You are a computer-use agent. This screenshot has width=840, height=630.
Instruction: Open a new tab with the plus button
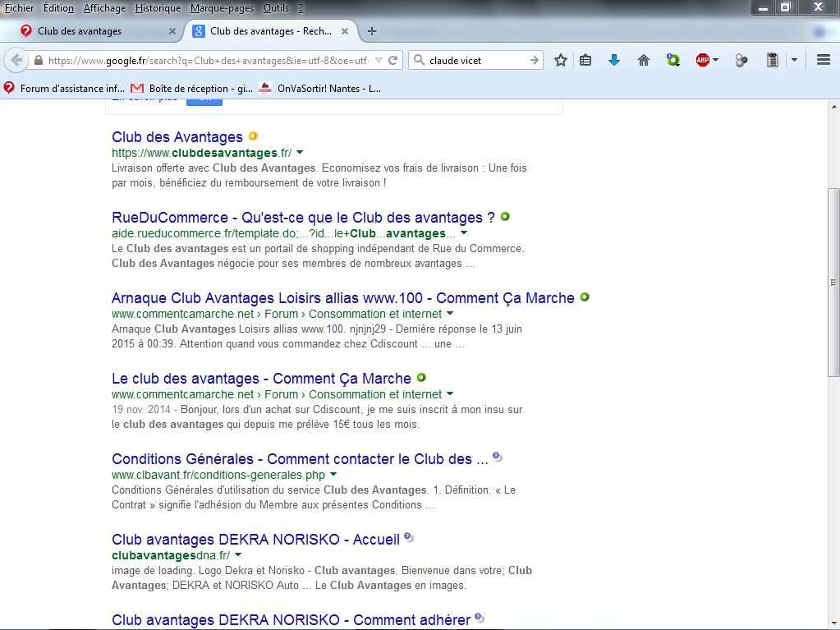(x=372, y=31)
